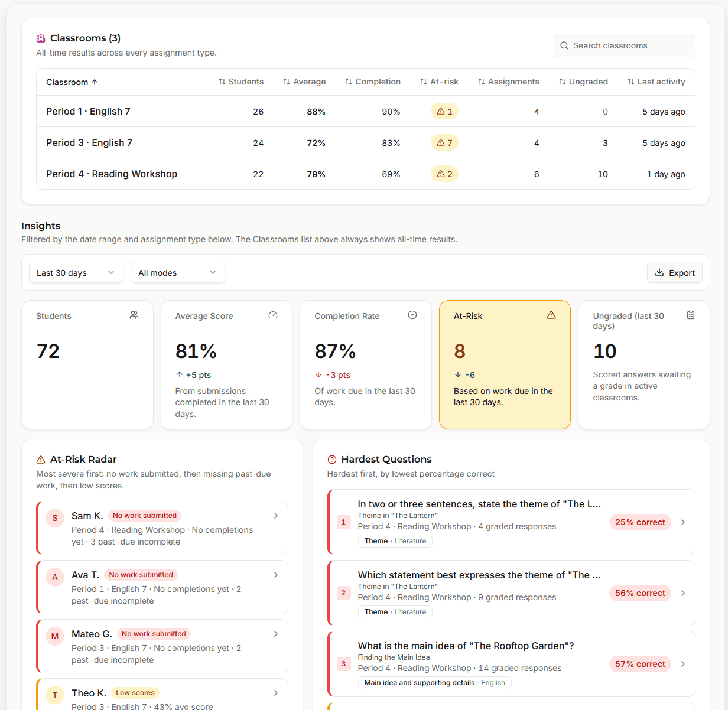728x710 pixels.
Task: Click the Students card people icon
Action: [134, 315]
